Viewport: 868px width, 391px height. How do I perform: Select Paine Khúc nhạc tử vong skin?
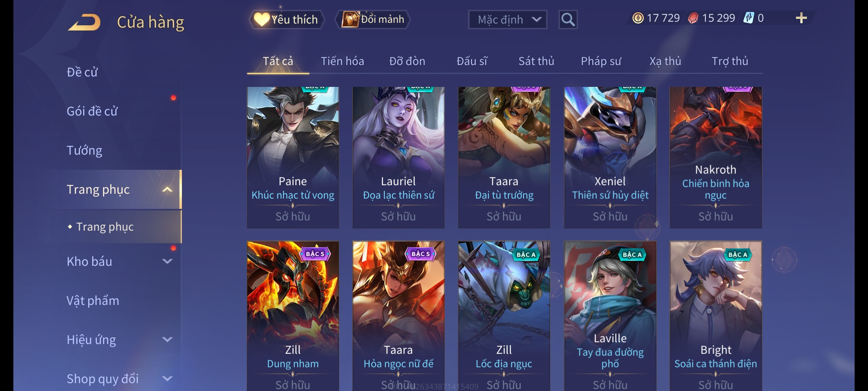point(293,157)
